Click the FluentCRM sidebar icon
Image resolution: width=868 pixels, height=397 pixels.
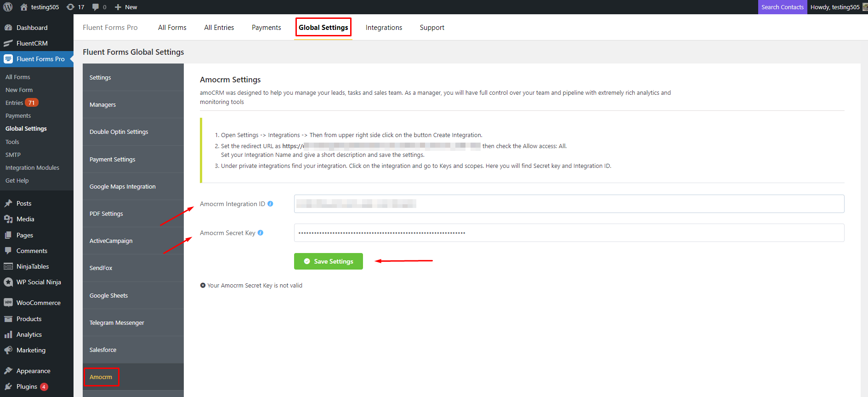[x=8, y=43]
